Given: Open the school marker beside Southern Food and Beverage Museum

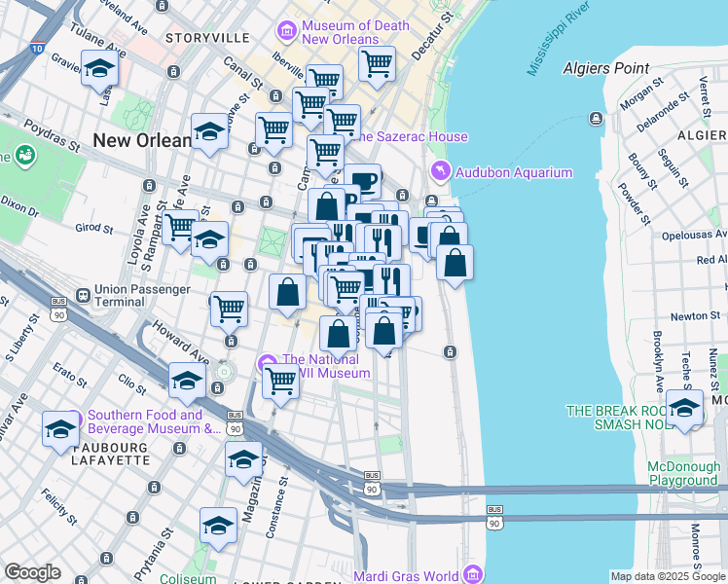Looking at the screenshot, I should pyautogui.click(x=60, y=430).
